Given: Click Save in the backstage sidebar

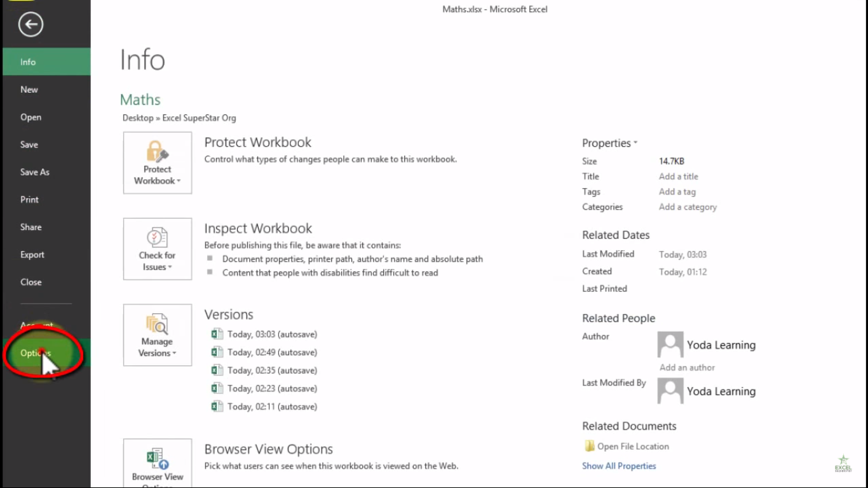Looking at the screenshot, I should (46, 144).
